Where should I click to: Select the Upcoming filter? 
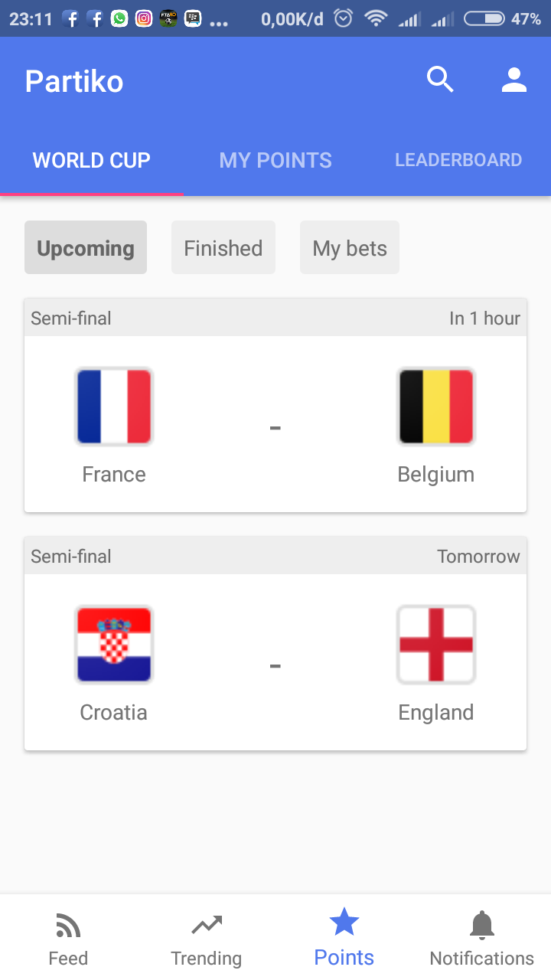(86, 248)
